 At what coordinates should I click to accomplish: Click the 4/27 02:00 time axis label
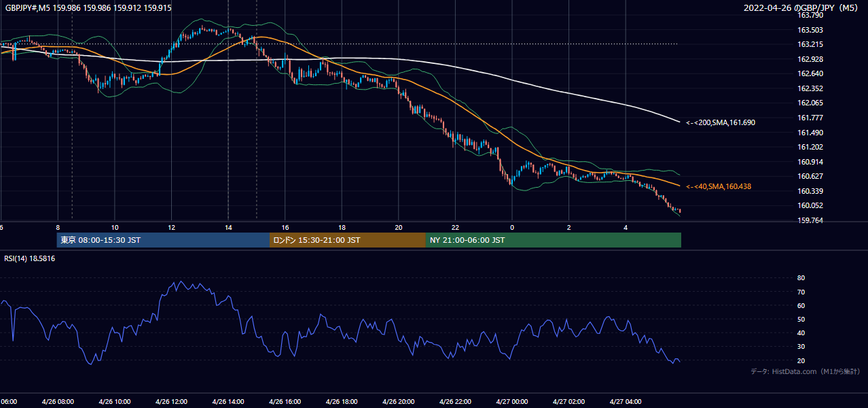click(568, 401)
